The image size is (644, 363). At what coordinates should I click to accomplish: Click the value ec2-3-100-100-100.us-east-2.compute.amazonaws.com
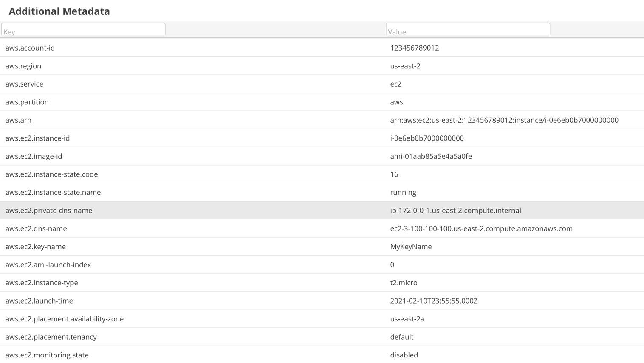pos(481,228)
